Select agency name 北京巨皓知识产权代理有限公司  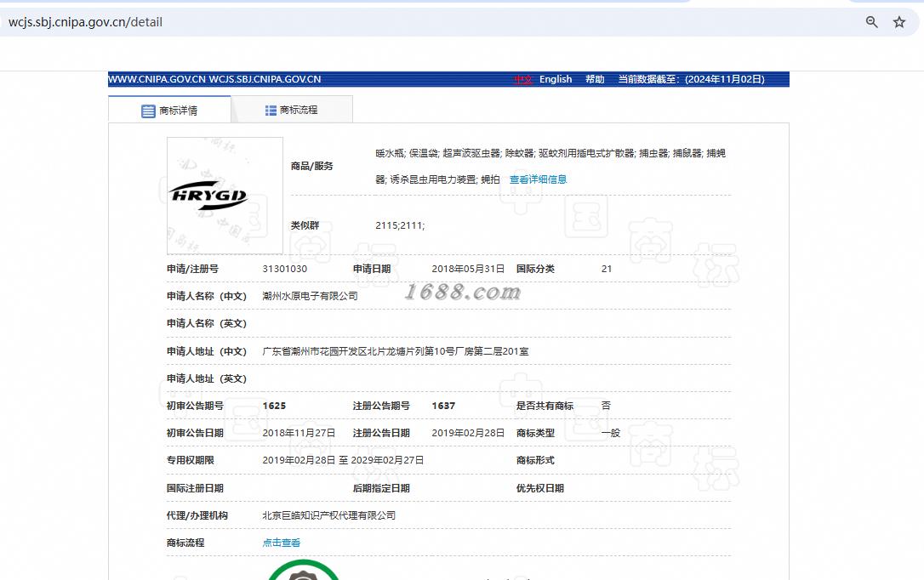pos(328,515)
